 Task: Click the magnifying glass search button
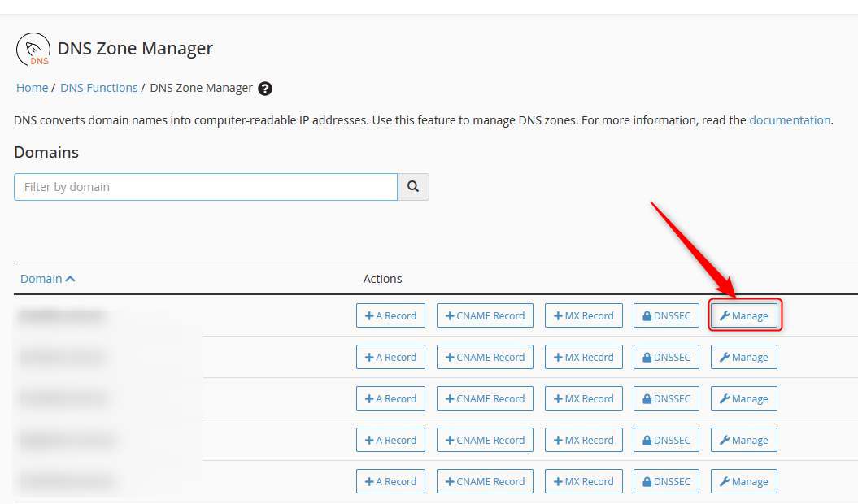coord(413,187)
